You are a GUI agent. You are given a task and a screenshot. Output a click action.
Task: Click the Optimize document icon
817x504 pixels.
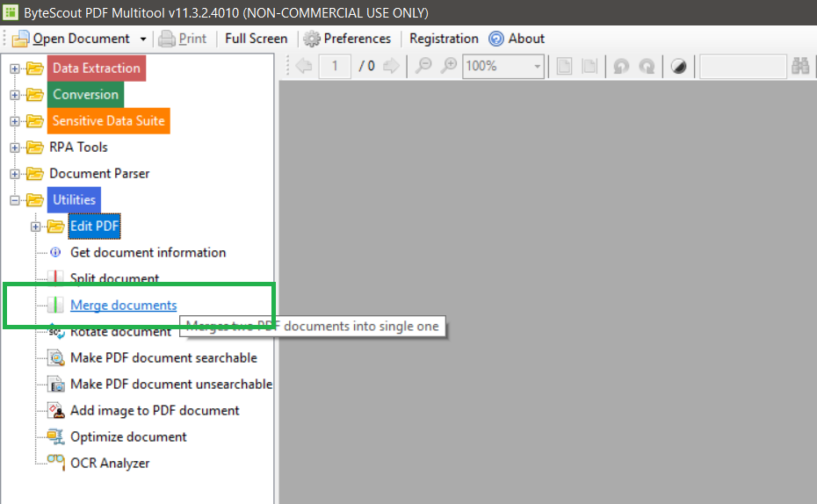[x=55, y=436]
